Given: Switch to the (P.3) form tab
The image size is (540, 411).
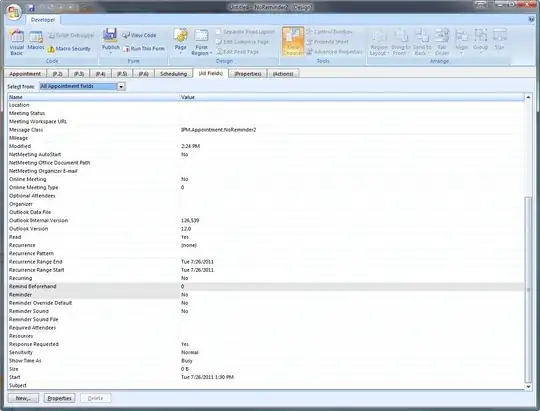Looking at the screenshot, I should (79, 74).
